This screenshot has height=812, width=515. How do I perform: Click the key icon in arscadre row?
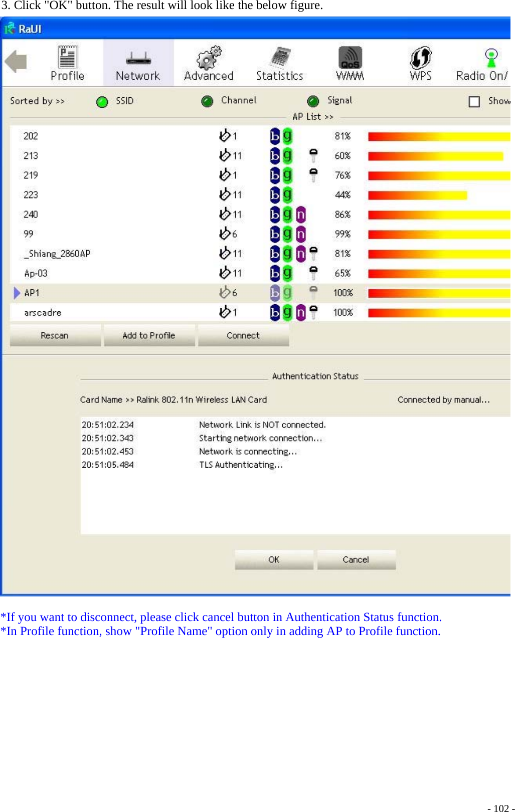tap(313, 312)
